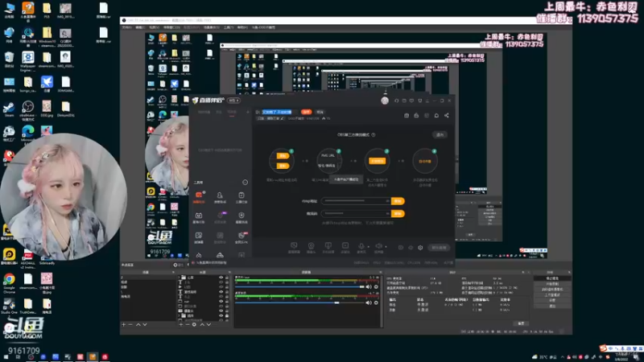The width and height of the screenshot is (644, 362).
Task: Click Exit button of OBS third-party mode
Action: [x=440, y=134]
